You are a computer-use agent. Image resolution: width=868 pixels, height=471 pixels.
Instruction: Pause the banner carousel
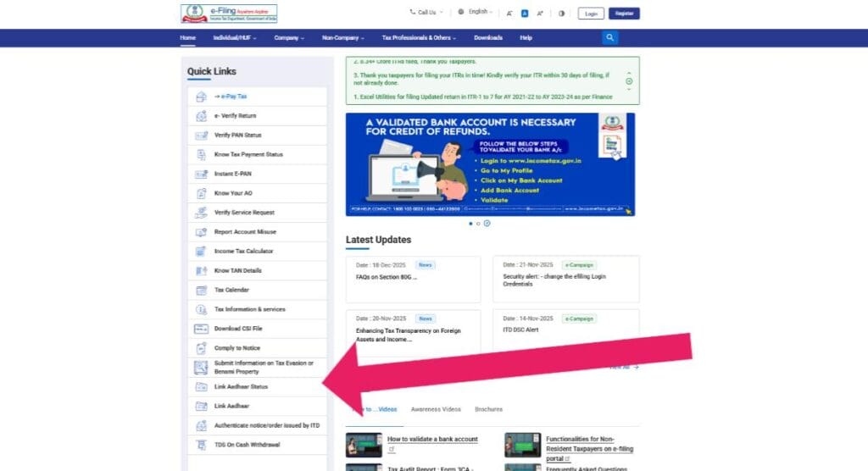click(x=487, y=224)
